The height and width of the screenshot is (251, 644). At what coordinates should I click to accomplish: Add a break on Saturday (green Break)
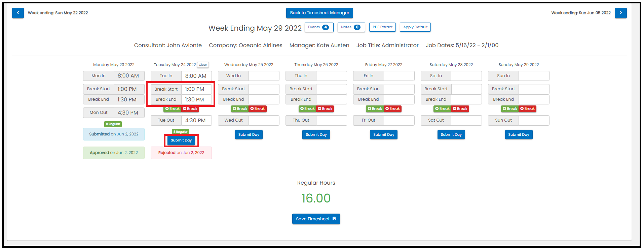pyautogui.click(x=443, y=109)
